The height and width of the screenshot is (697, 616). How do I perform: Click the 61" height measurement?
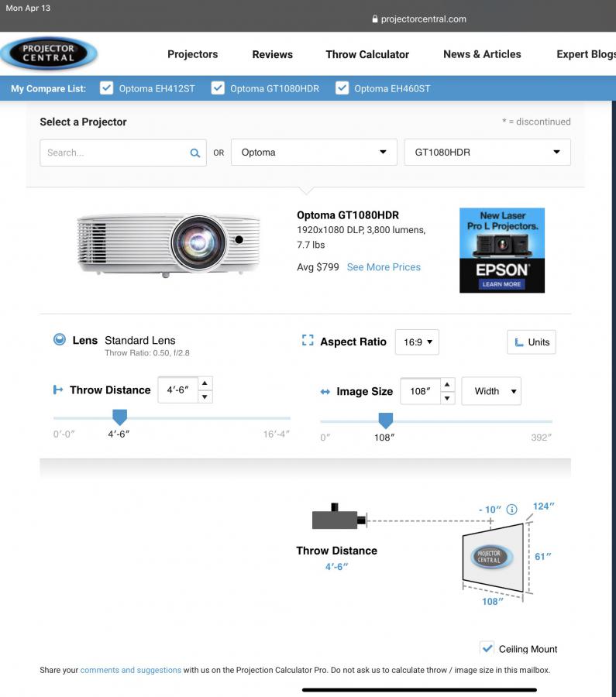(x=542, y=557)
